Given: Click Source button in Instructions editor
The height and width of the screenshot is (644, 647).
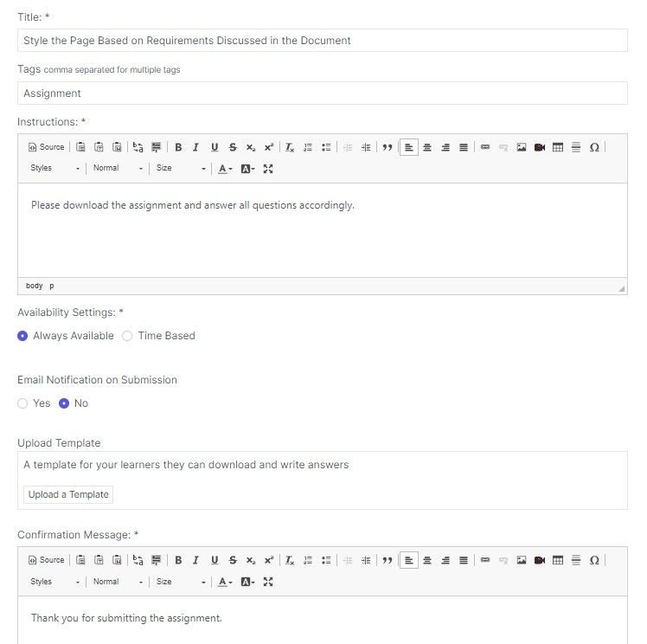Looking at the screenshot, I should (47, 147).
